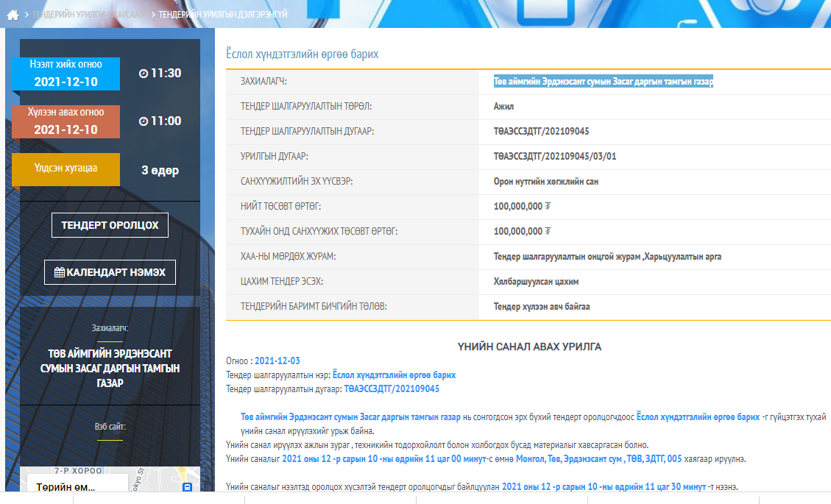
Task: Click the invitation number ТӨАЭССЗДТГ/202109045/03/01
Action: [554, 157]
